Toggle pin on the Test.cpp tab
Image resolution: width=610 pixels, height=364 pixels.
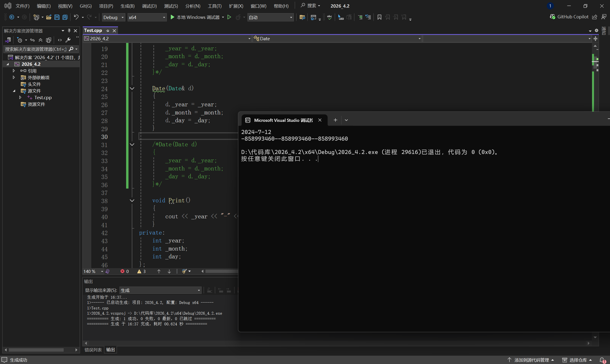tap(108, 31)
